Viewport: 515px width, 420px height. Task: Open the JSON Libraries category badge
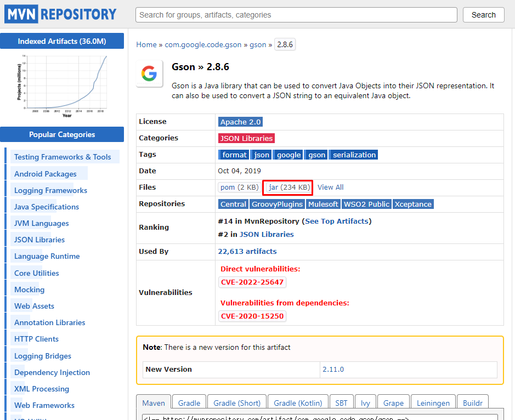click(x=246, y=138)
